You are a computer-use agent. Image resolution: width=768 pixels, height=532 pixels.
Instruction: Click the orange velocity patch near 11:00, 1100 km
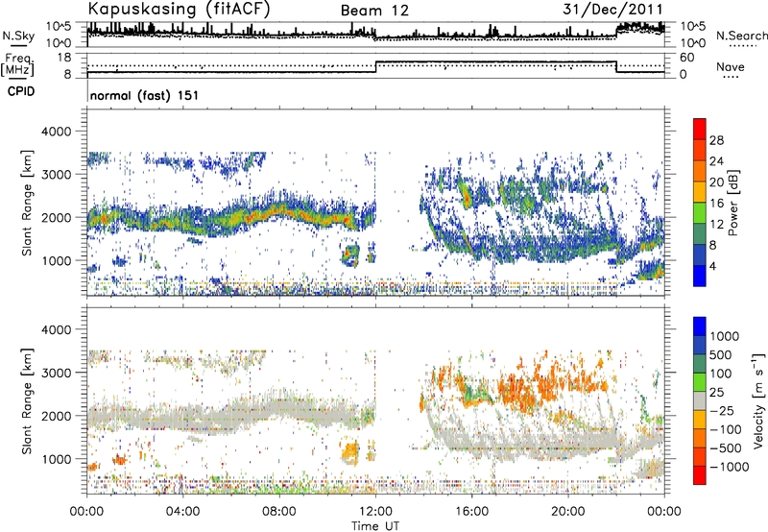pos(350,451)
